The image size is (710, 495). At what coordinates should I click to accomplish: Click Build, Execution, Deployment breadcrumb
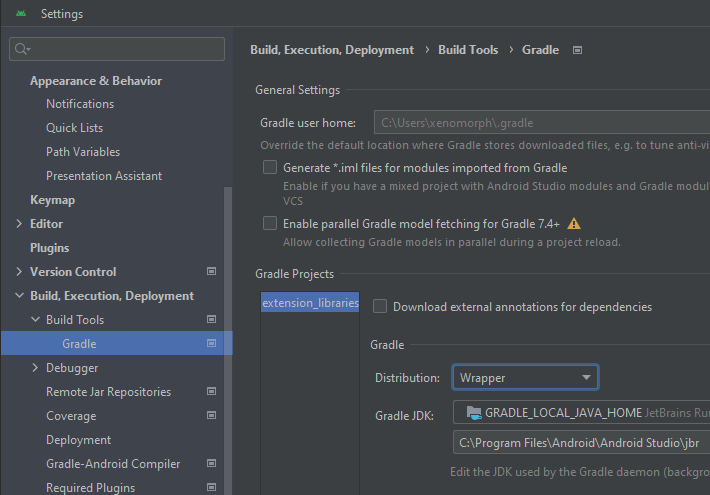[x=332, y=50]
